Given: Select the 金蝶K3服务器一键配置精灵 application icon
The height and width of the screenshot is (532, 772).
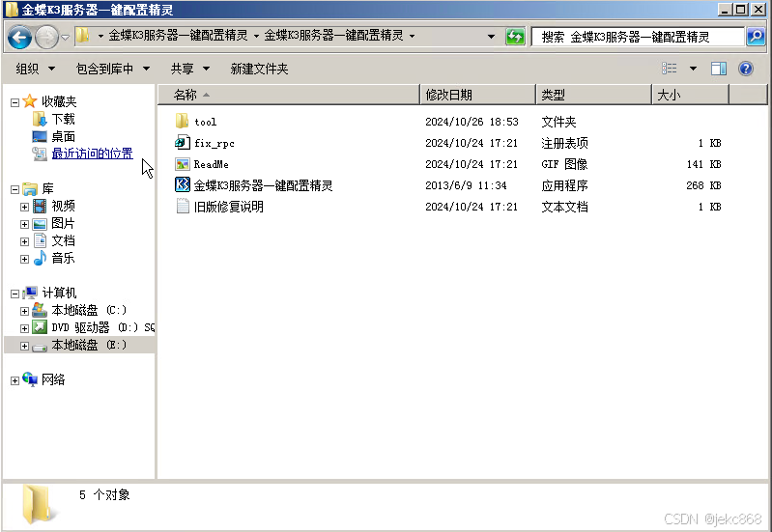Looking at the screenshot, I should pyautogui.click(x=183, y=184).
